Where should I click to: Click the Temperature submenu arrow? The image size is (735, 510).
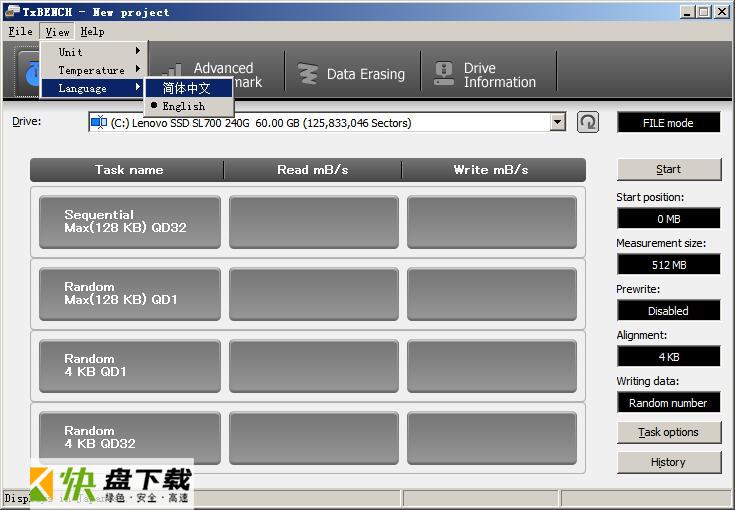tap(138, 69)
